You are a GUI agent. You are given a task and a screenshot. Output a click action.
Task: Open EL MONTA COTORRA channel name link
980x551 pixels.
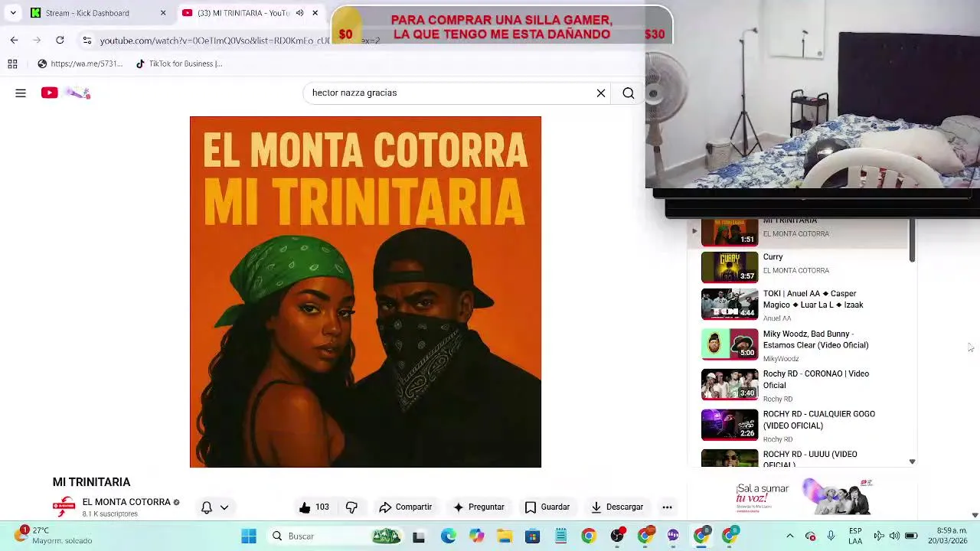126,502
